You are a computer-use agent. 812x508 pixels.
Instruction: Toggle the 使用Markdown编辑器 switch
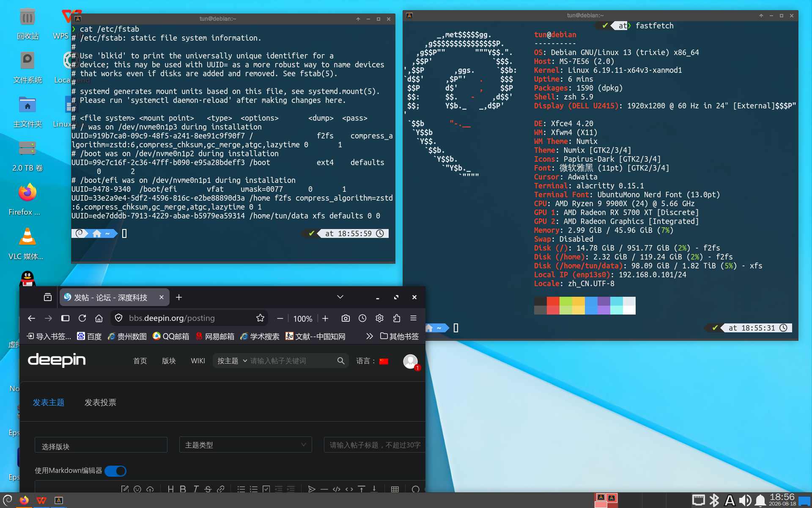pyautogui.click(x=115, y=471)
